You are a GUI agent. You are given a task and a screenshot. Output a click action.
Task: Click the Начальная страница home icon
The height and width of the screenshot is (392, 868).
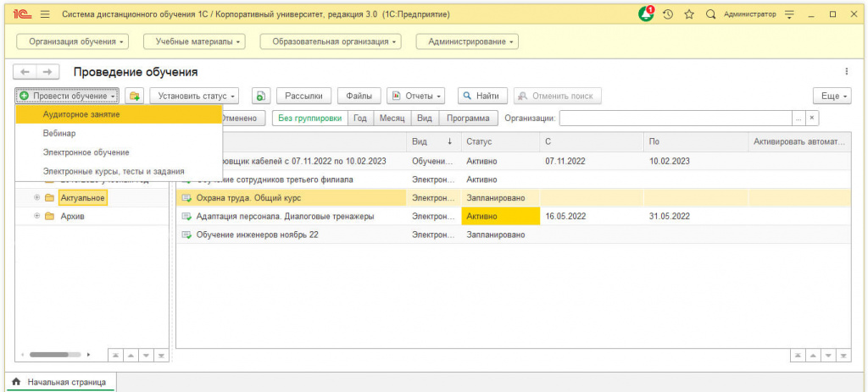pos(16,382)
